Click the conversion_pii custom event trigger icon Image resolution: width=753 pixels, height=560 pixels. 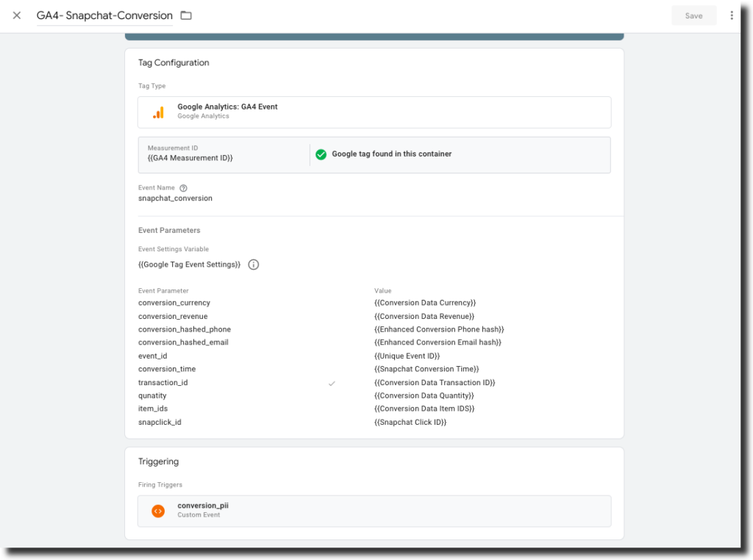click(x=157, y=509)
